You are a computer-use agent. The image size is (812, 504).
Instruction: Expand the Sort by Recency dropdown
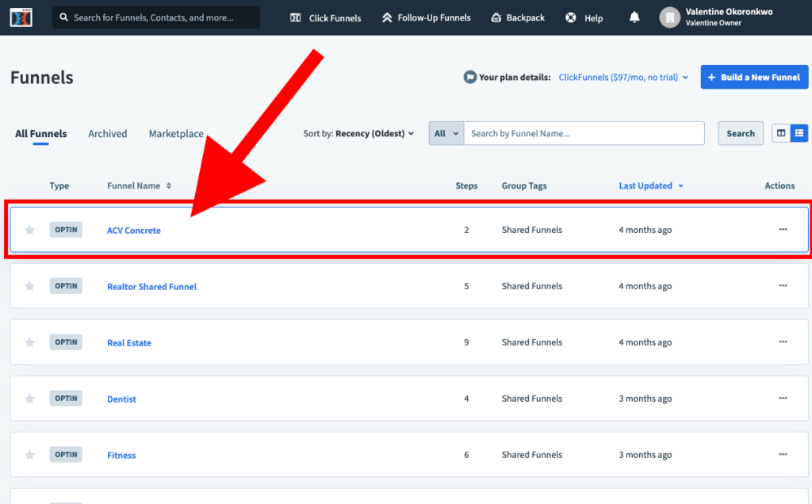[358, 133]
